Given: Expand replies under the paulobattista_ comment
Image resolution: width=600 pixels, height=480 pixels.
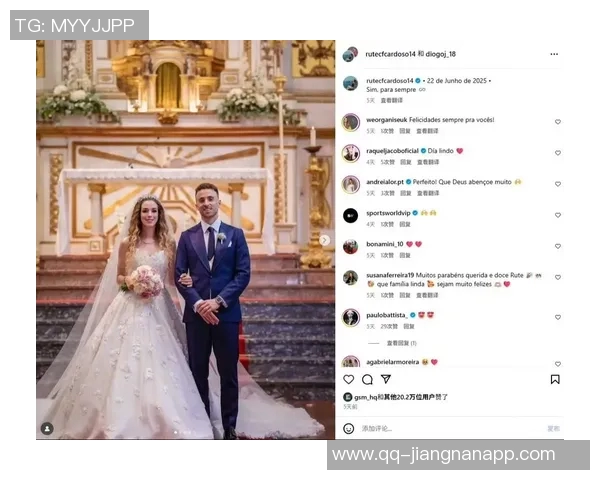Looking at the screenshot, I should click(401, 343).
